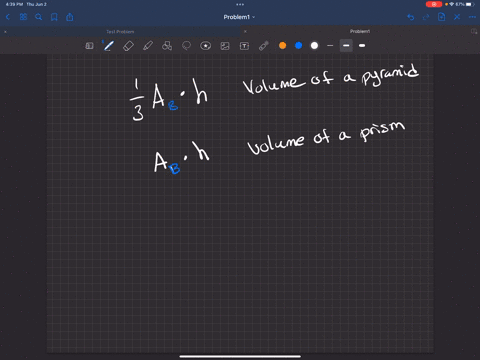The height and width of the screenshot is (360, 480).
Task: Choose the medium stroke width
Action: (346, 46)
